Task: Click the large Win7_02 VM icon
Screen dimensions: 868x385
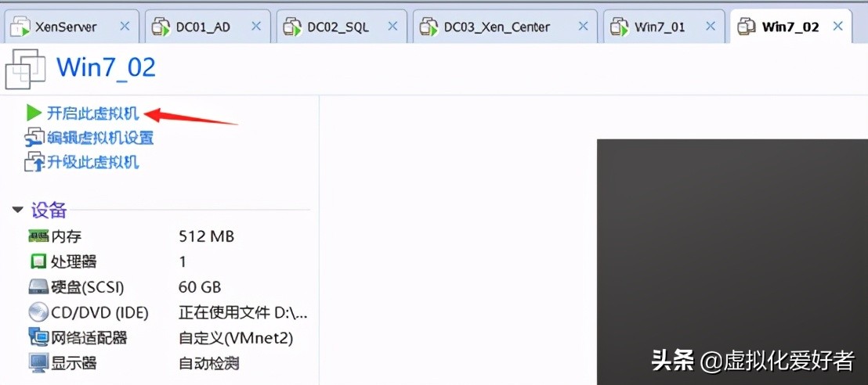Action: [x=26, y=69]
